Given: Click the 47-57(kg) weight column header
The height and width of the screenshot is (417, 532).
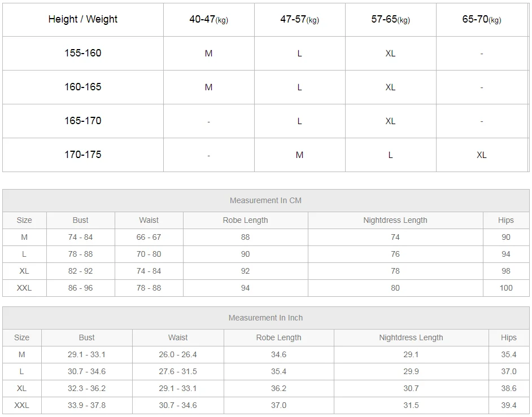Looking at the screenshot, I should click(x=299, y=19).
